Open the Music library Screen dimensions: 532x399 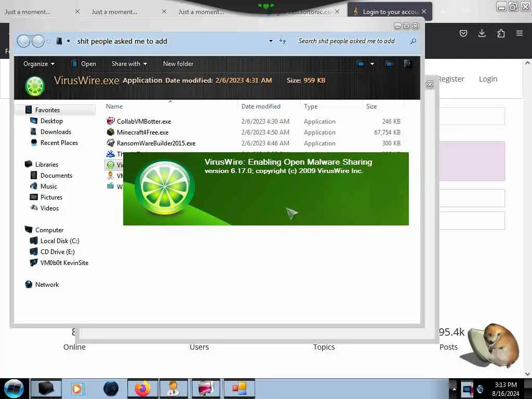click(48, 187)
